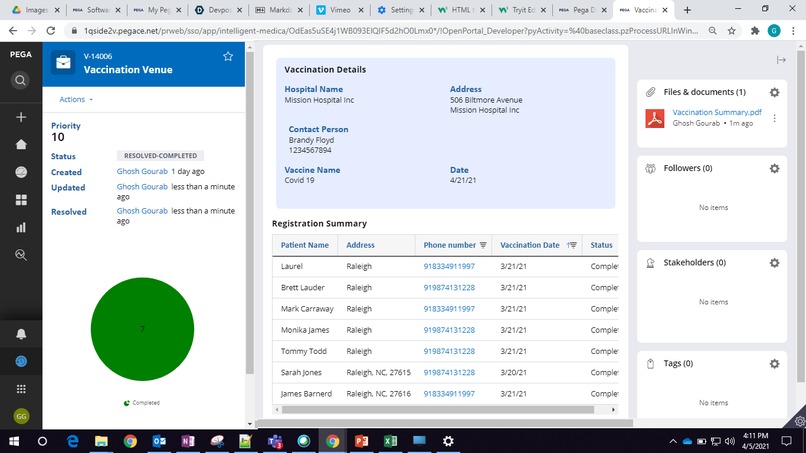Click the Create plus icon in sidebar

21,117
